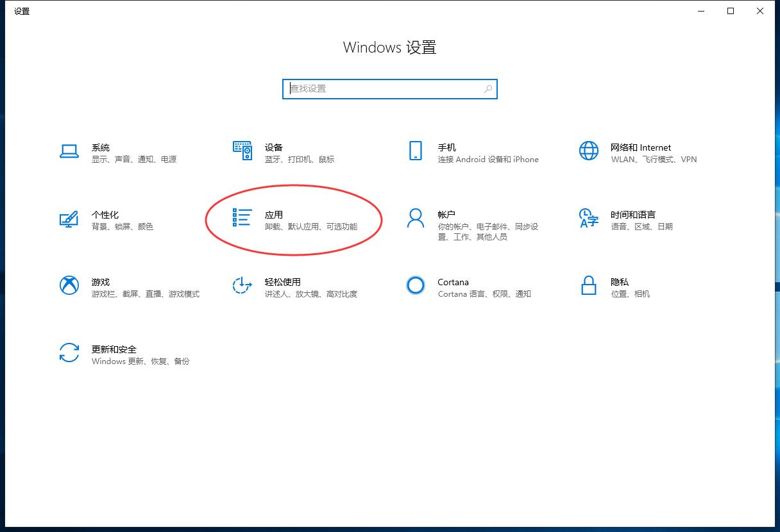Click the Cortana title text
Viewport: 780px width, 532px height.
tap(454, 282)
